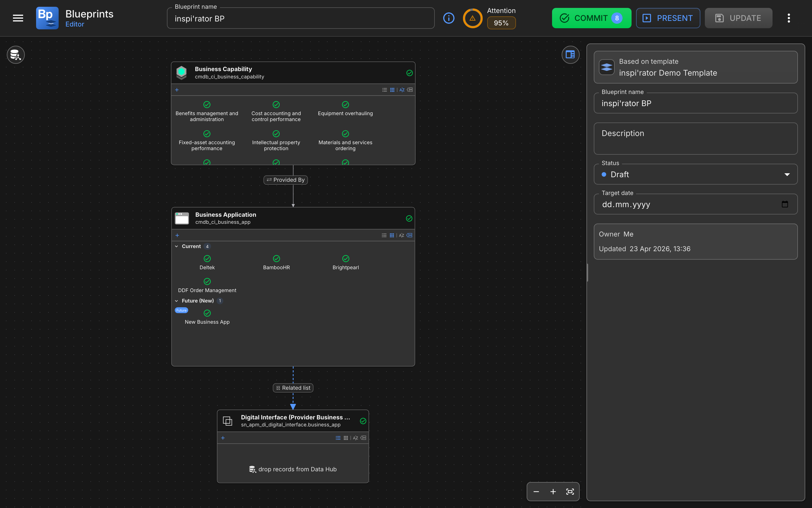Select the Deltek application
This screenshot has width=812, height=508.
(207, 263)
